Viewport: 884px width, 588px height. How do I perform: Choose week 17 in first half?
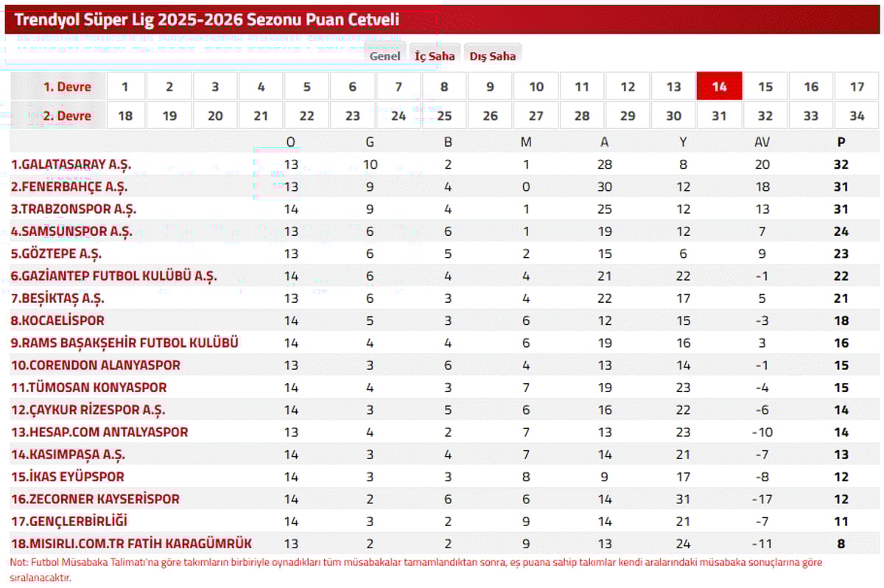[x=857, y=86]
